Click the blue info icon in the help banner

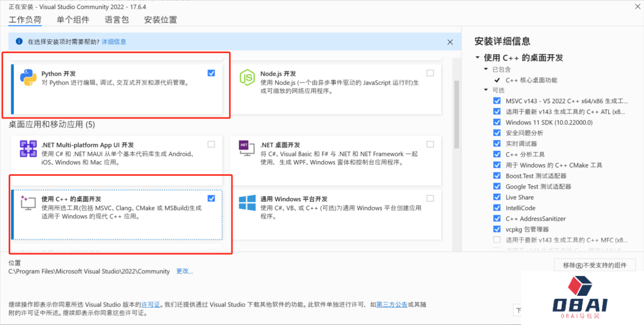tap(19, 42)
